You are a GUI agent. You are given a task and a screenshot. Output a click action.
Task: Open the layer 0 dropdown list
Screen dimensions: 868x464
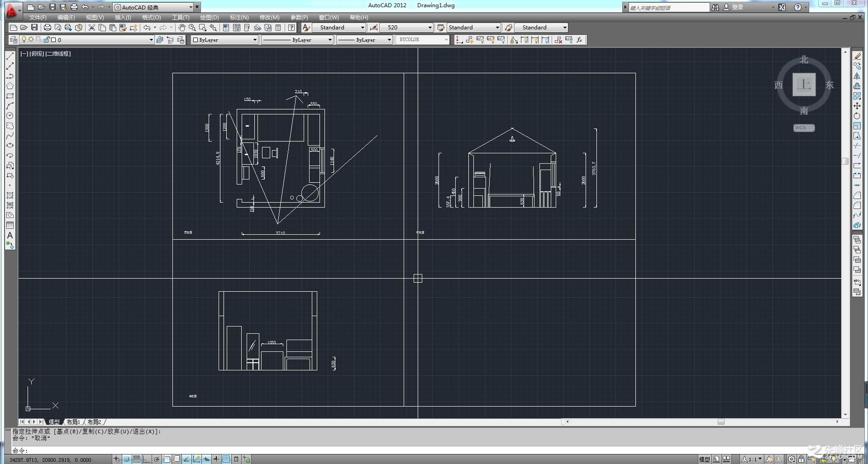pyautogui.click(x=86, y=40)
